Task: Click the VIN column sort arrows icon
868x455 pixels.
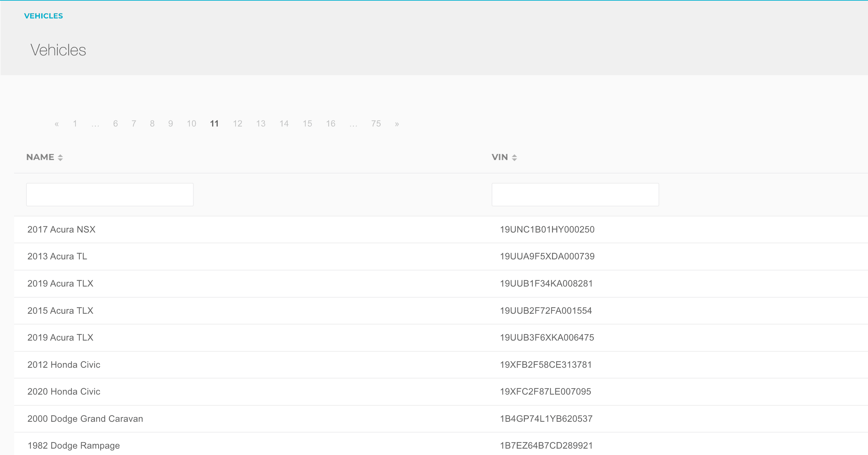Action: (514, 157)
